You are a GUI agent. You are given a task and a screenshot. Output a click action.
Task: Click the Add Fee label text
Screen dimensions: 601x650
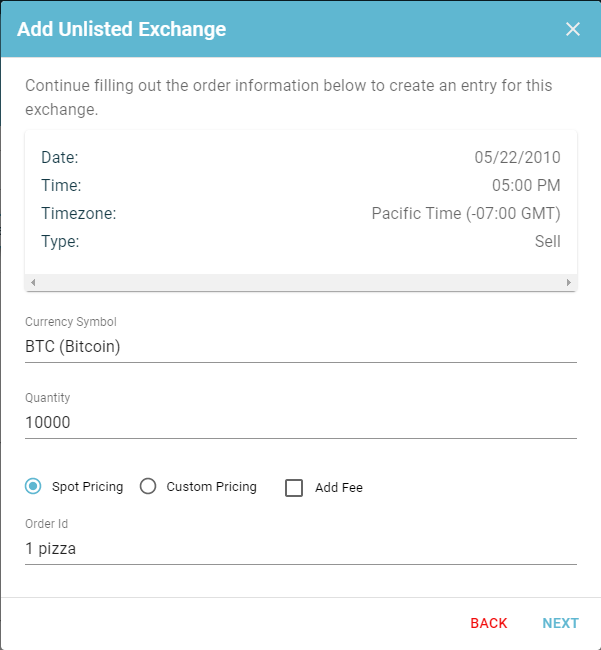(x=339, y=488)
